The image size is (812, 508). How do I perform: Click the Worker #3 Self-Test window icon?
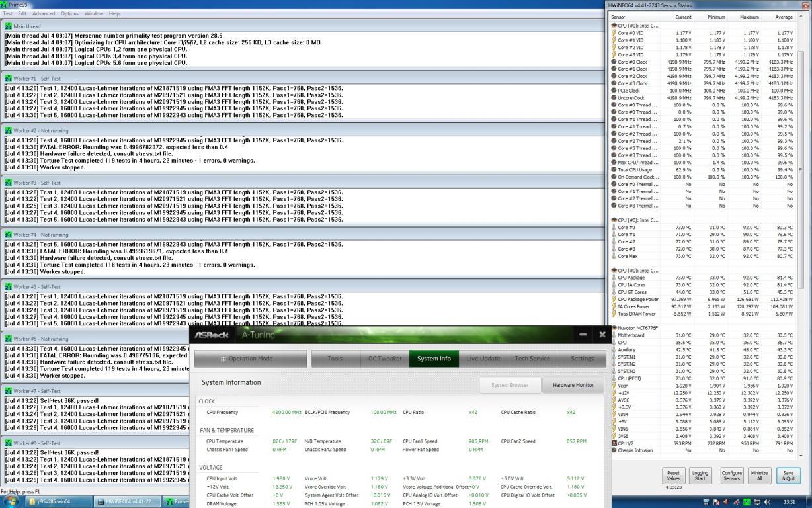tap(8, 183)
